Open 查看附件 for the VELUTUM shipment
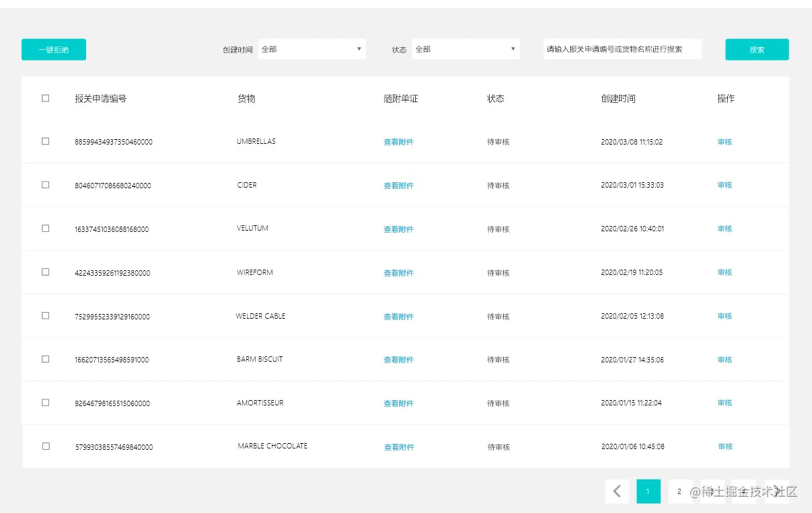 (x=398, y=229)
